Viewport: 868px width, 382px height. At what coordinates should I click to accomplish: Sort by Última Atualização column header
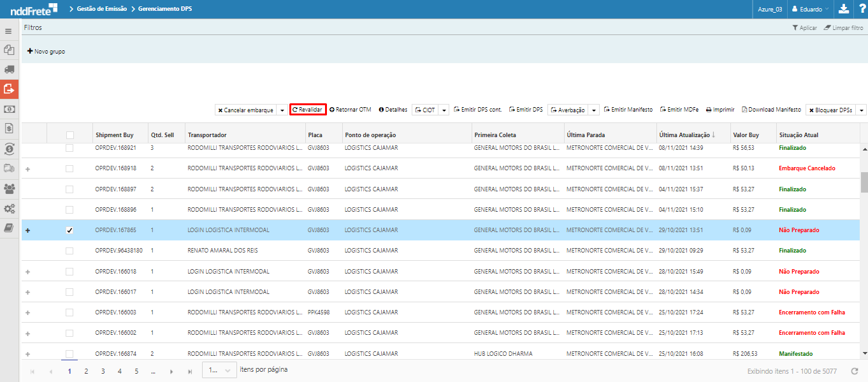(x=684, y=135)
